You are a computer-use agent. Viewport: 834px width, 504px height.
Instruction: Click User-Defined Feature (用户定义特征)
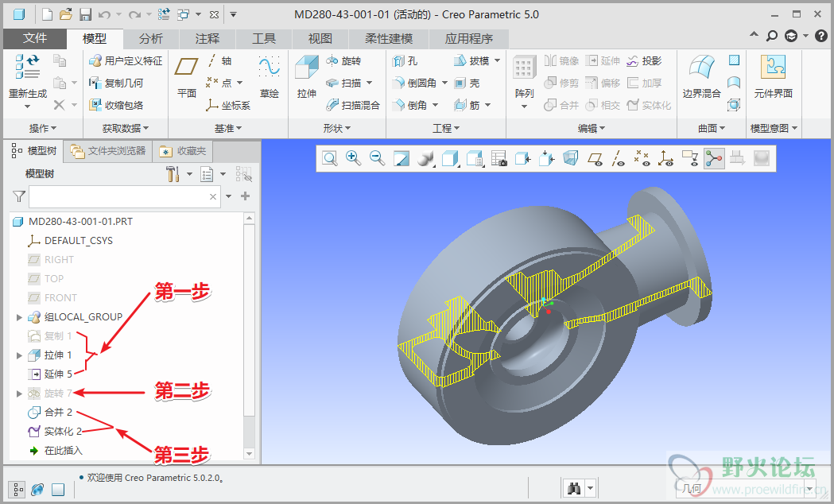tap(126, 60)
